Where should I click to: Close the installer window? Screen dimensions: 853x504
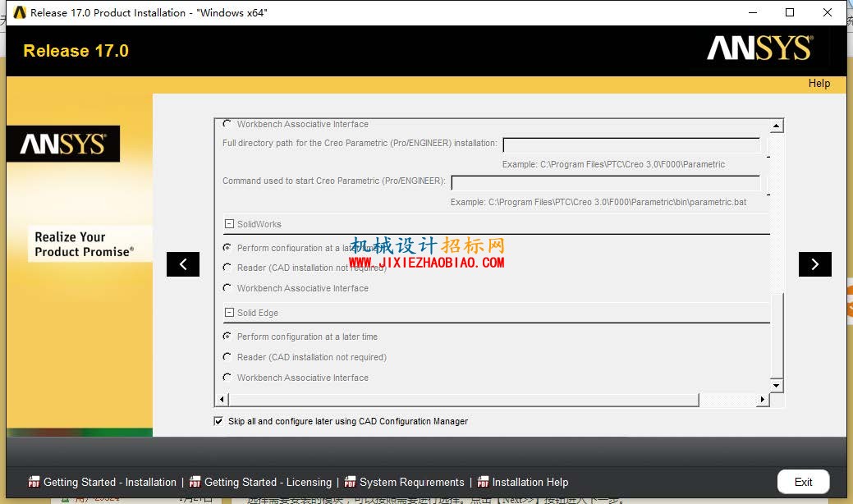click(828, 12)
